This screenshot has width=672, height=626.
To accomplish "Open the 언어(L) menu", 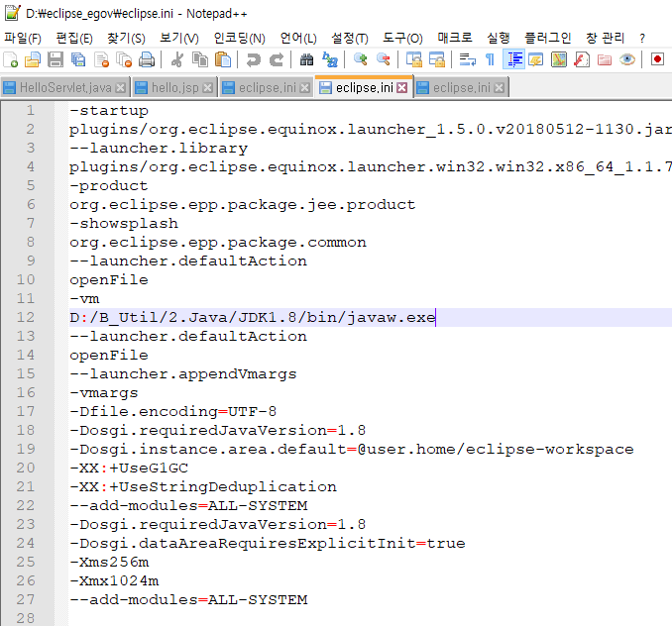I will point(298,38).
